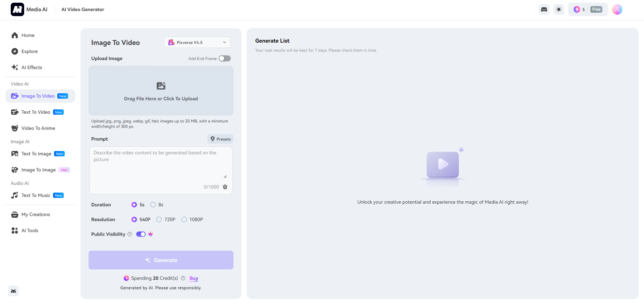Click the Image To Video sidebar icon
The image size is (644, 306).
[15, 96]
